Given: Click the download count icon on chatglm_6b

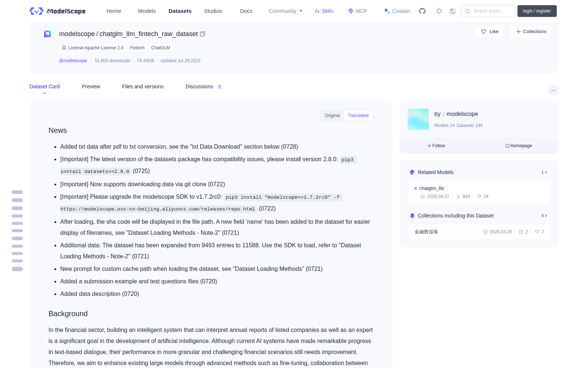Looking at the screenshot, I should [x=458, y=197].
